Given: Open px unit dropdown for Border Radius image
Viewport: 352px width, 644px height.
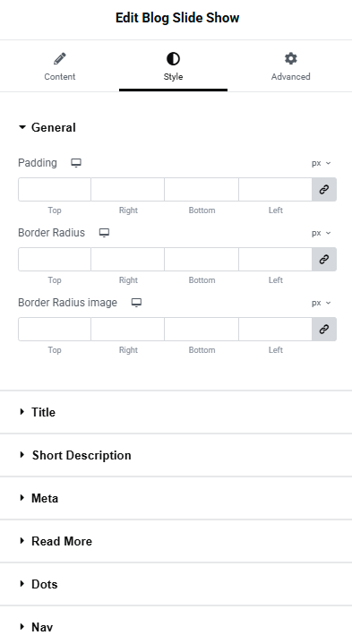Looking at the screenshot, I should (321, 303).
